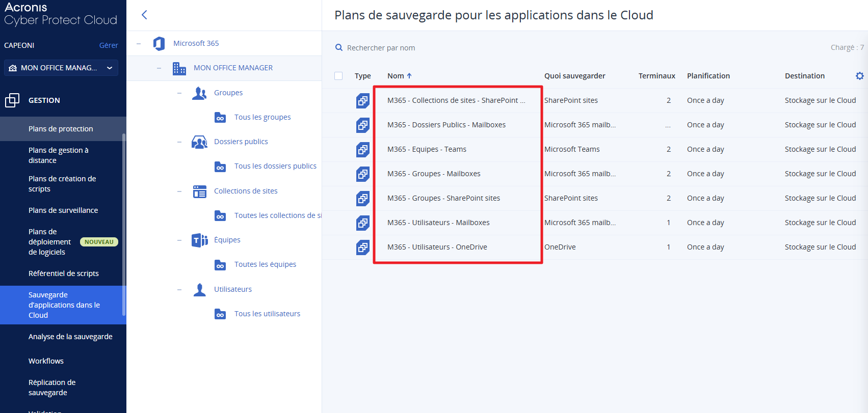Click the GESTION section icon
The width and height of the screenshot is (868, 413).
(x=12, y=100)
